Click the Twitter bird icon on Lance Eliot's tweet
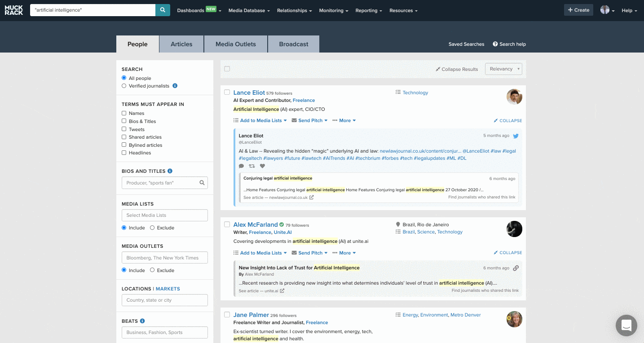 [x=516, y=136]
